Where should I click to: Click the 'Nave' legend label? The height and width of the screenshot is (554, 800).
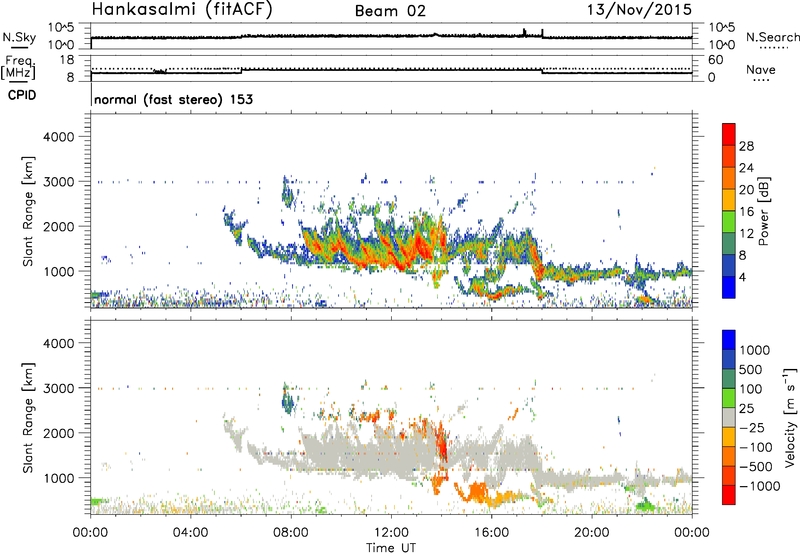click(761, 69)
